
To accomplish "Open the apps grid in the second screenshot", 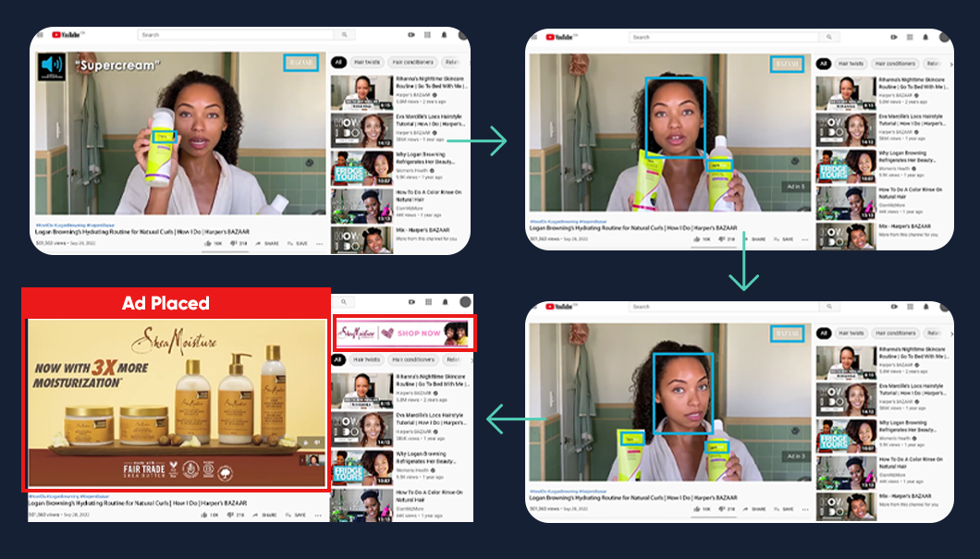I will pyautogui.click(x=910, y=38).
